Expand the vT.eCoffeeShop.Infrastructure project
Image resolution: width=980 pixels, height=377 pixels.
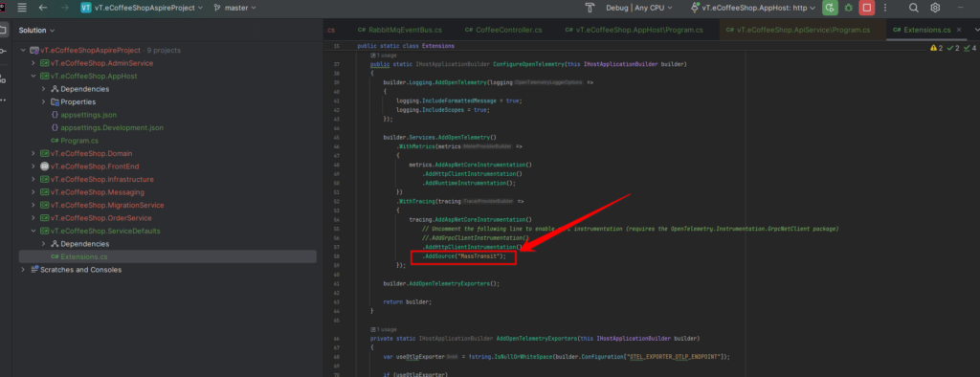click(33, 180)
